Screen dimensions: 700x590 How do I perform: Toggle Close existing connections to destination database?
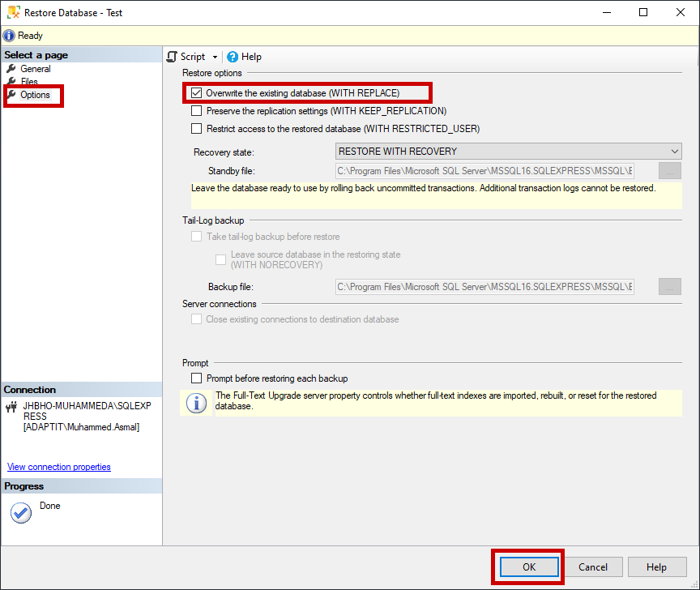click(x=196, y=319)
